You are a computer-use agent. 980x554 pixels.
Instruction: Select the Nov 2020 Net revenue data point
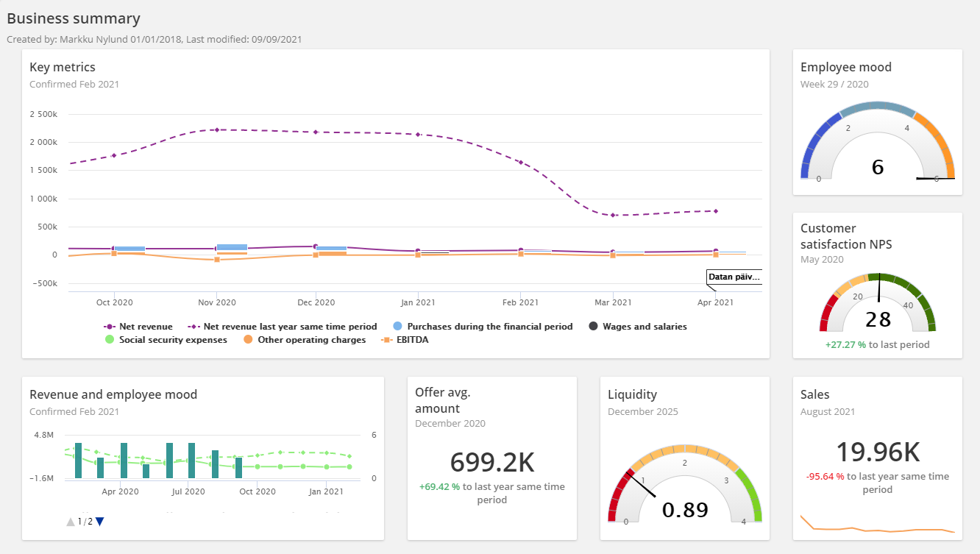(216, 249)
